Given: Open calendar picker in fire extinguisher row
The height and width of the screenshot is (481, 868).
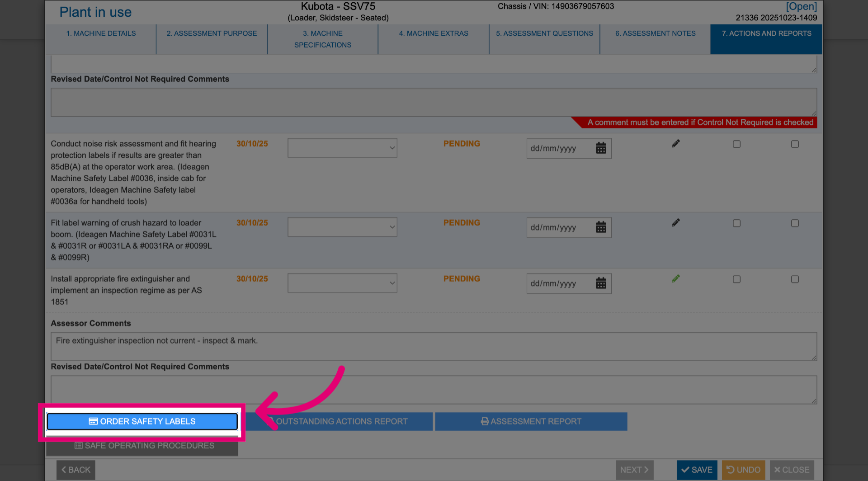Looking at the screenshot, I should tap(601, 283).
